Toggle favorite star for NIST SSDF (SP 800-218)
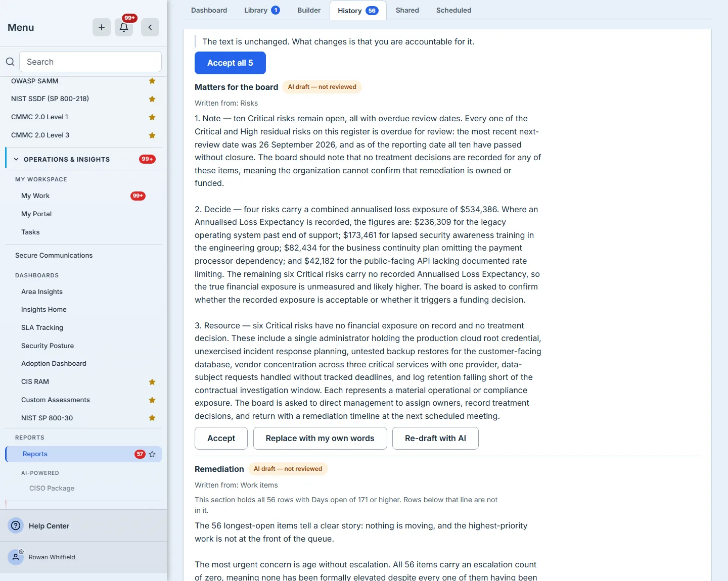 pos(152,99)
